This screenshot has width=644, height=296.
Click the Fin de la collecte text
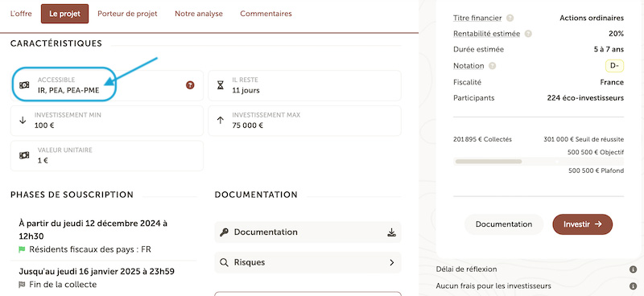63,285
